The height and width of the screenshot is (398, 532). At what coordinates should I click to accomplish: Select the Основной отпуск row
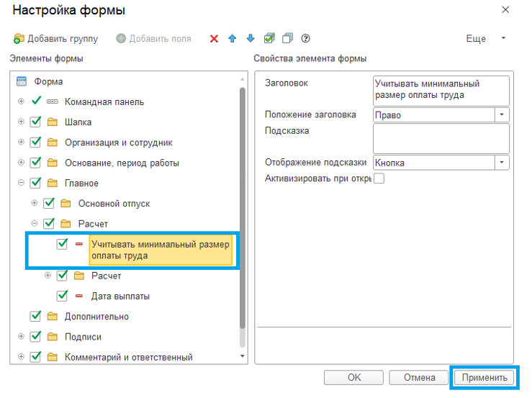pos(114,204)
